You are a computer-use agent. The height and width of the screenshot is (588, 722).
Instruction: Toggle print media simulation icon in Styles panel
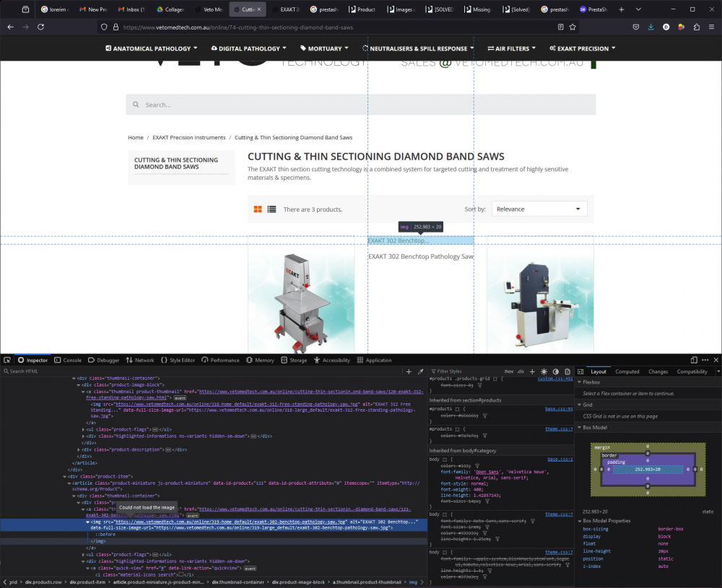pos(567,371)
